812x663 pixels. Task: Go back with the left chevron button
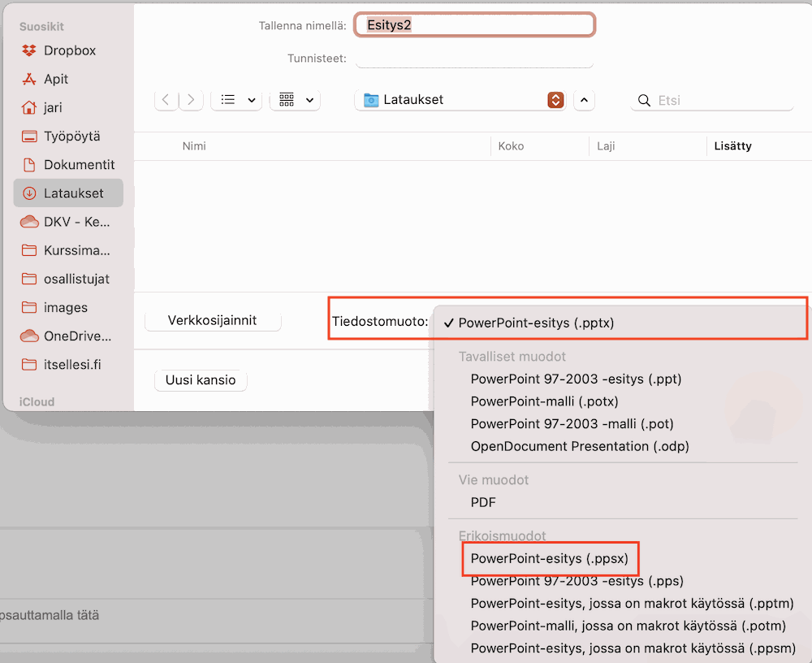click(166, 99)
